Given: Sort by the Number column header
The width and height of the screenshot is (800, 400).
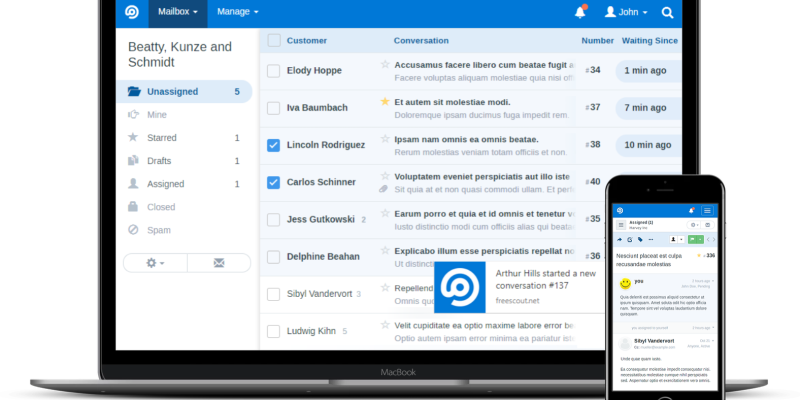Looking at the screenshot, I should (x=597, y=41).
